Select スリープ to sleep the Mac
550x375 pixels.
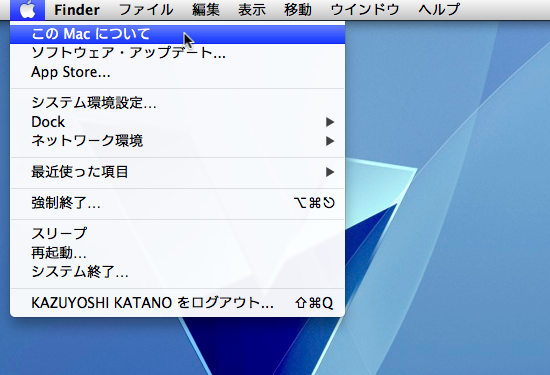(x=177, y=233)
